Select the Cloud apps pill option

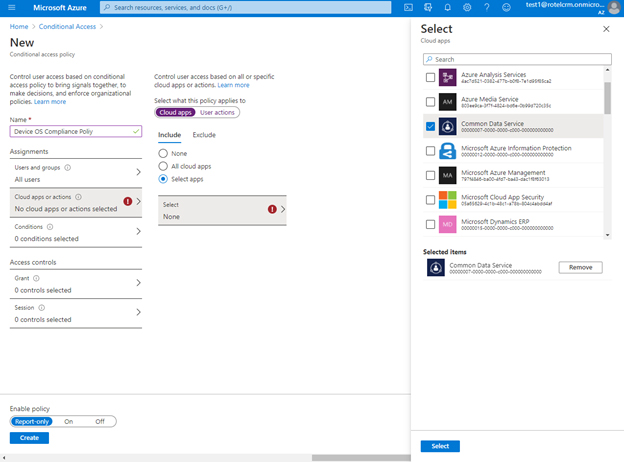click(176, 113)
